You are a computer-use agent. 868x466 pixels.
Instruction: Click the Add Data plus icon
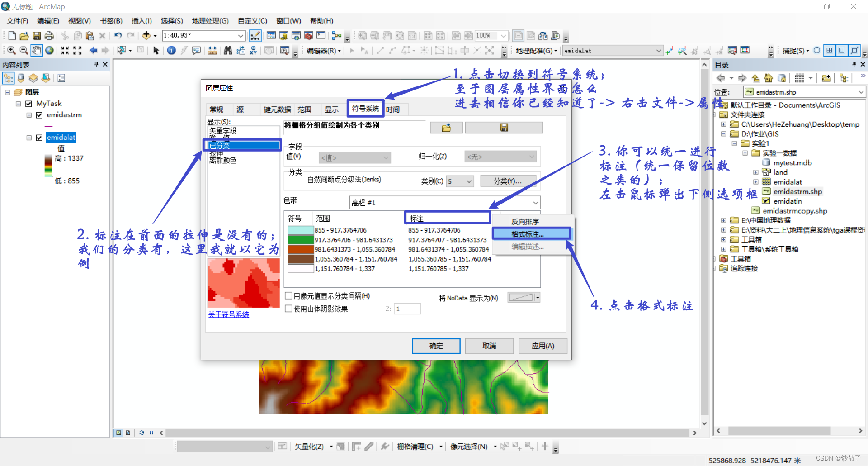pyautogui.click(x=146, y=36)
